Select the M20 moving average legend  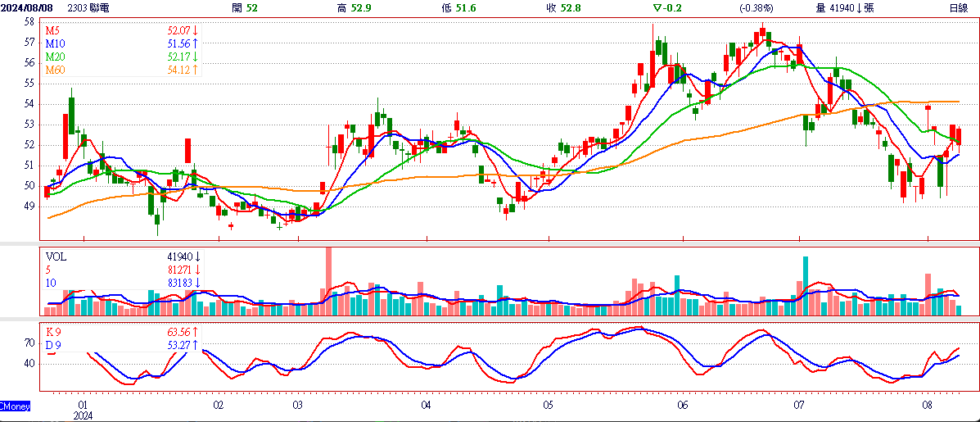point(56,57)
